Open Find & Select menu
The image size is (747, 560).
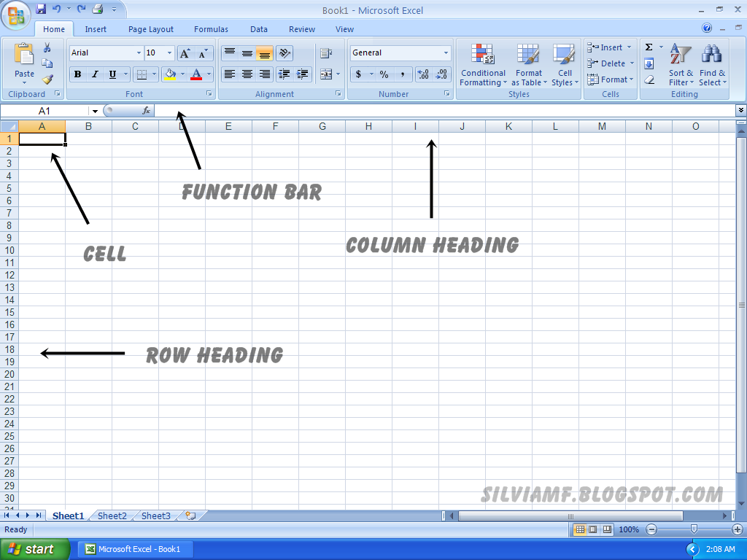click(712, 65)
